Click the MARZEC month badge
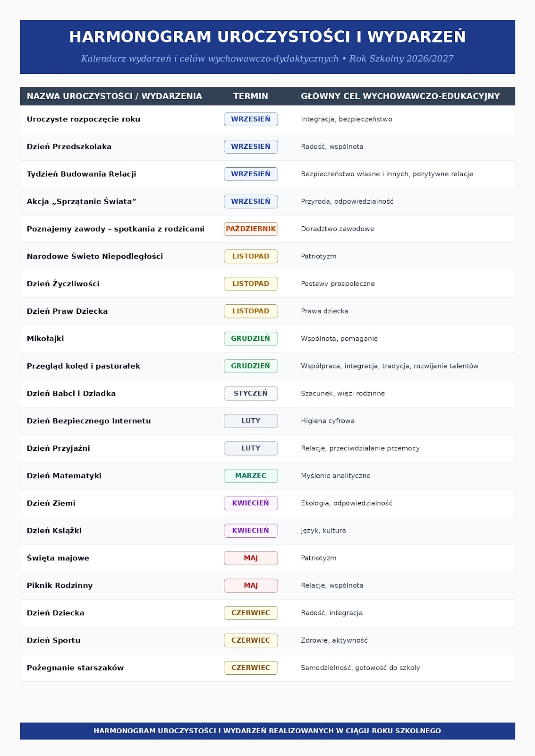The width and height of the screenshot is (535, 756). (x=251, y=475)
